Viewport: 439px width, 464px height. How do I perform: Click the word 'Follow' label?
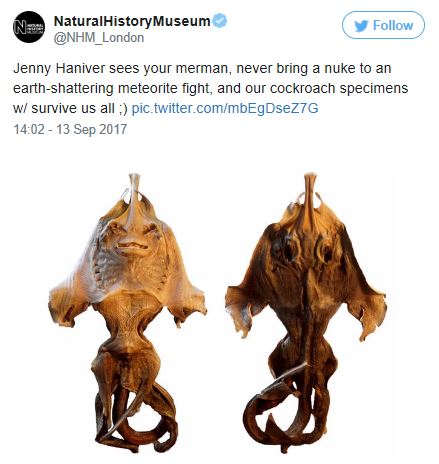tap(393, 25)
